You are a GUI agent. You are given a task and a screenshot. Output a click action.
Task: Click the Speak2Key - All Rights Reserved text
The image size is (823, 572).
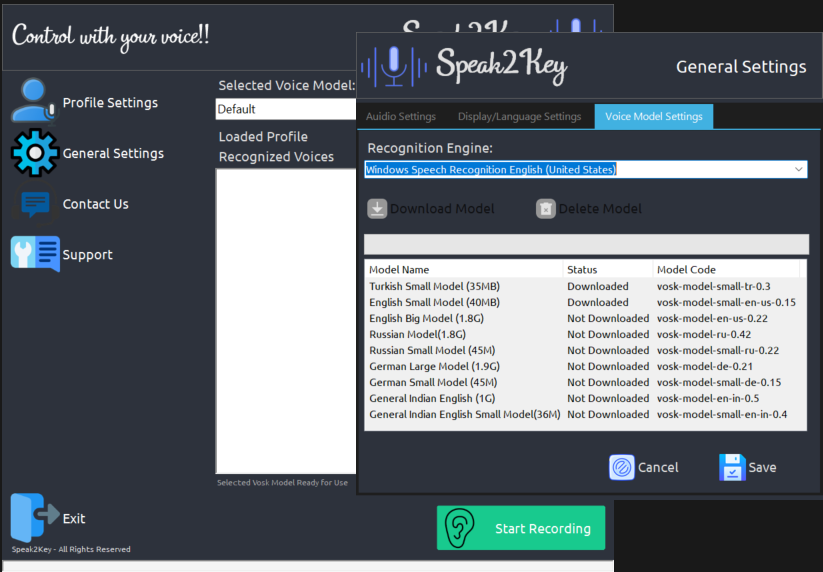coord(71,549)
